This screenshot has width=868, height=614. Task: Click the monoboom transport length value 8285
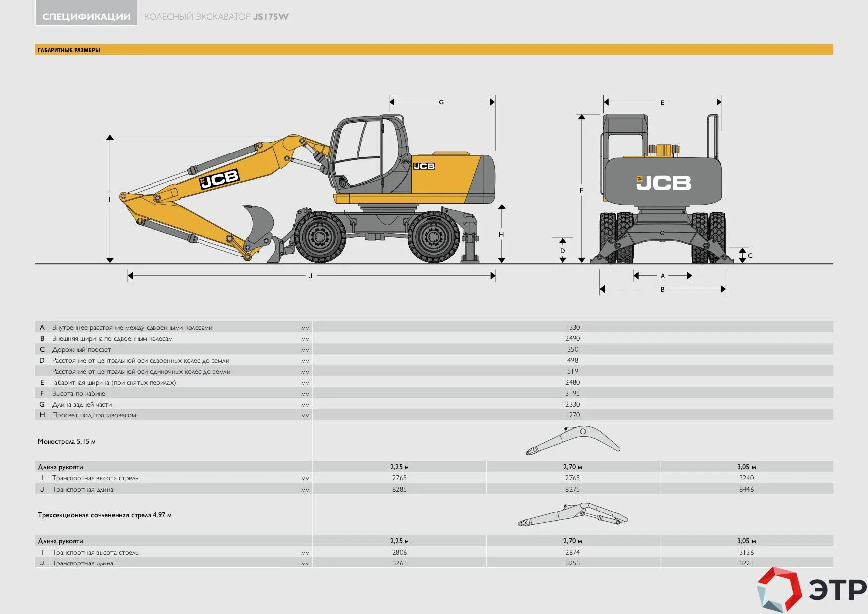pyautogui.click(x=399, y=489)
